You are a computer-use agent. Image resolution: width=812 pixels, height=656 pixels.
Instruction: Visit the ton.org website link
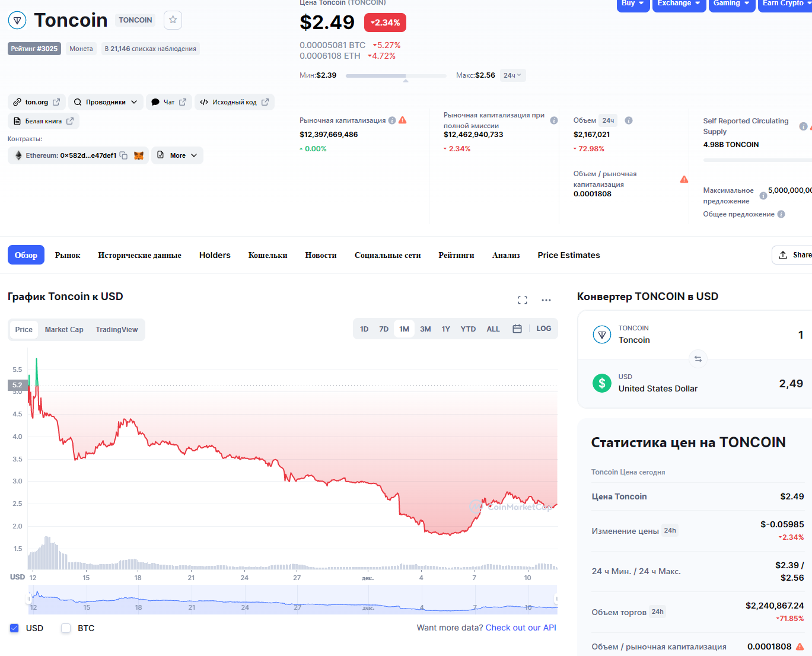point(37,102)
